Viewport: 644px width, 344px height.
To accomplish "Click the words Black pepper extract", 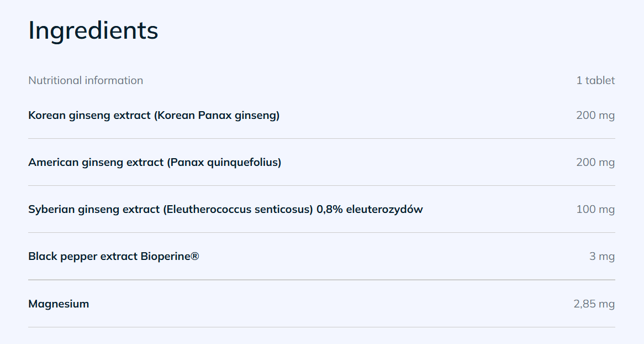I will 83,257.
